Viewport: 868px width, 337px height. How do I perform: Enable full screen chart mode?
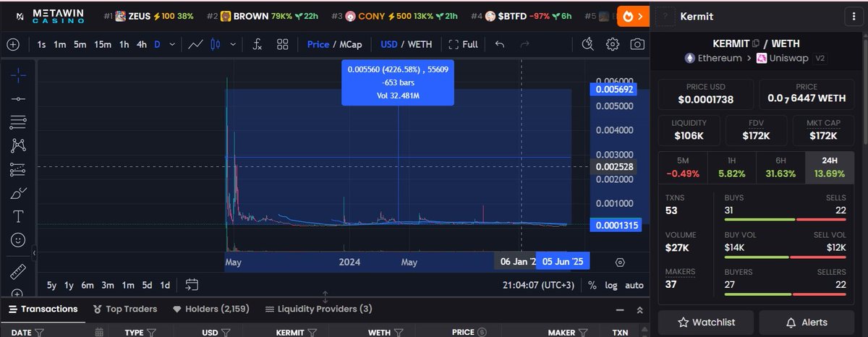click(463, 44)
